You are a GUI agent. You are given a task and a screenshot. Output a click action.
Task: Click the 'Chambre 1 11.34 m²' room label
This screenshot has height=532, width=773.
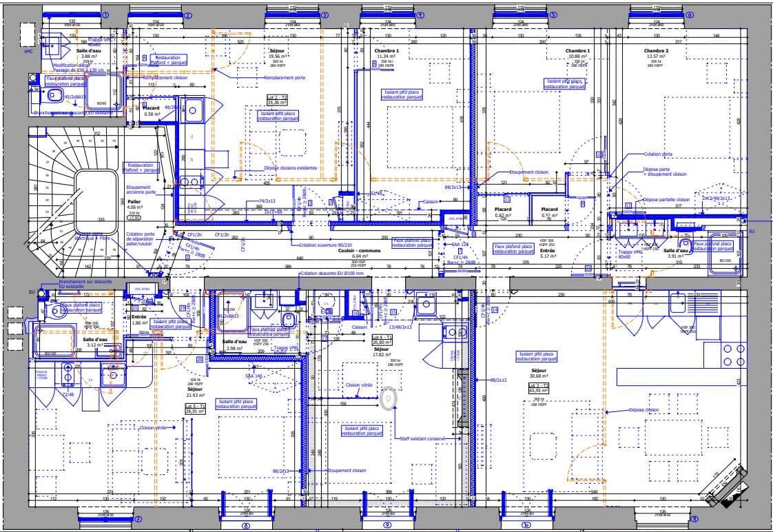tap(386, 54)
